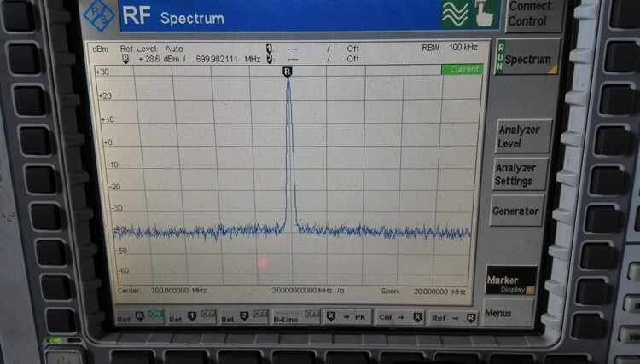Click the -60 axis label
Image resolution: width=640 pixels, height=364 pixels.
point(123,271)
